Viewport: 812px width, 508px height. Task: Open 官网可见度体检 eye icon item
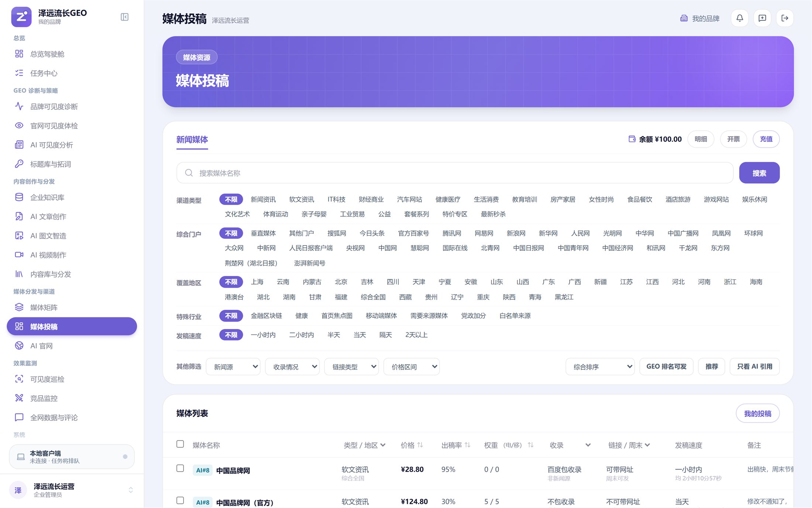19,126
